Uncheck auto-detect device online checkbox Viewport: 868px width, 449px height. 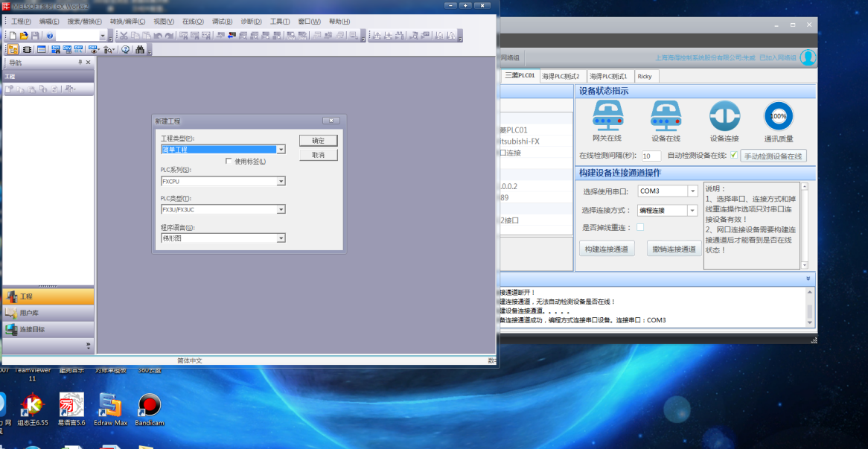tap(733, 156)
